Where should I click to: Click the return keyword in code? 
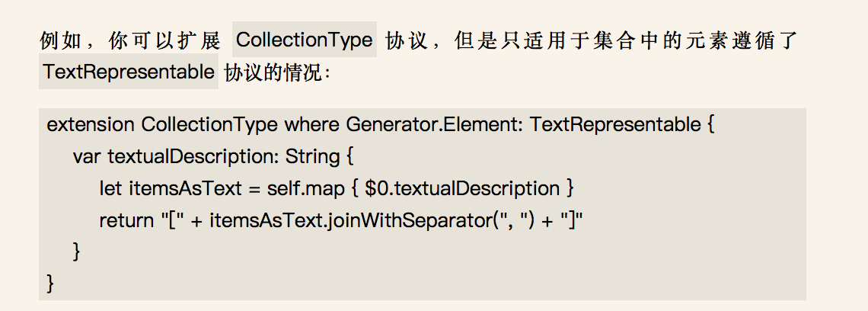(126, 221)
